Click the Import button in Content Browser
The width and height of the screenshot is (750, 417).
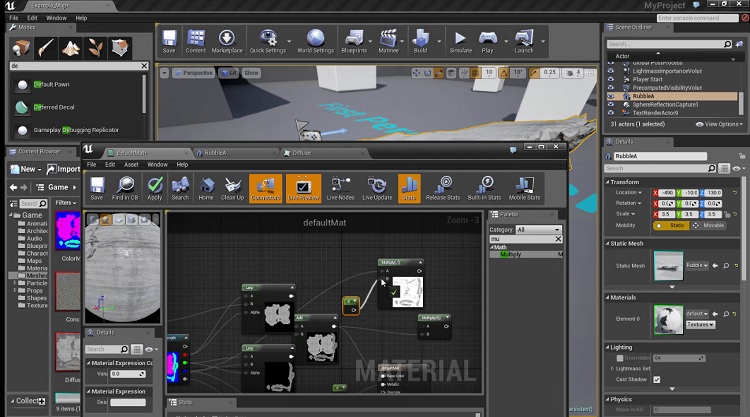(x=64, y=169)
